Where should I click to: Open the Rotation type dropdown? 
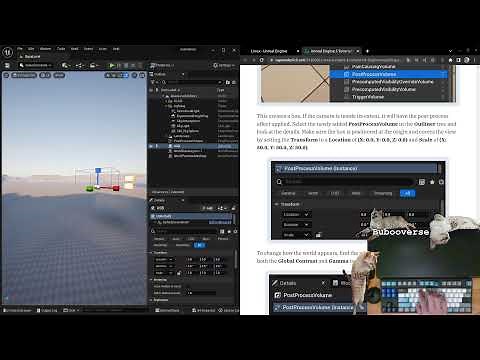164,266
